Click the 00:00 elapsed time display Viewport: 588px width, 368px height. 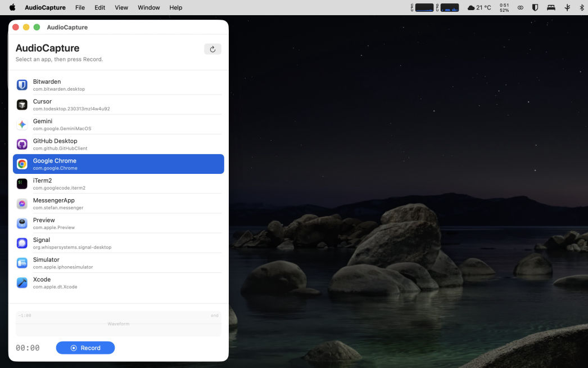coord(28,348)
